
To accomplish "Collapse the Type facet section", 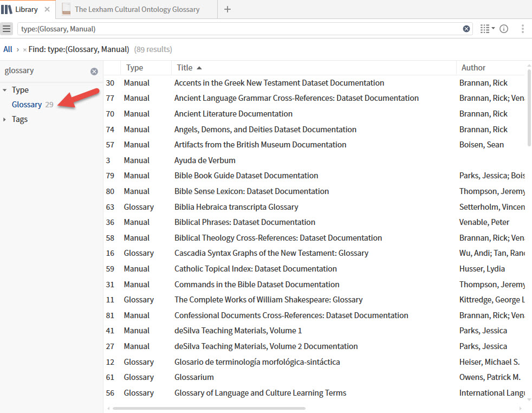I will tap(4, 90).
